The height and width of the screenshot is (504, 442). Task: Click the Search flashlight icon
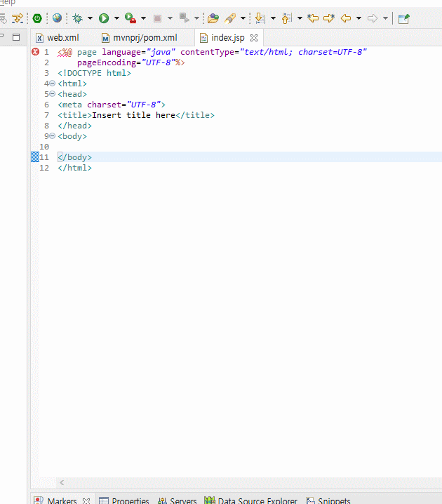click(x=230, y=18)
